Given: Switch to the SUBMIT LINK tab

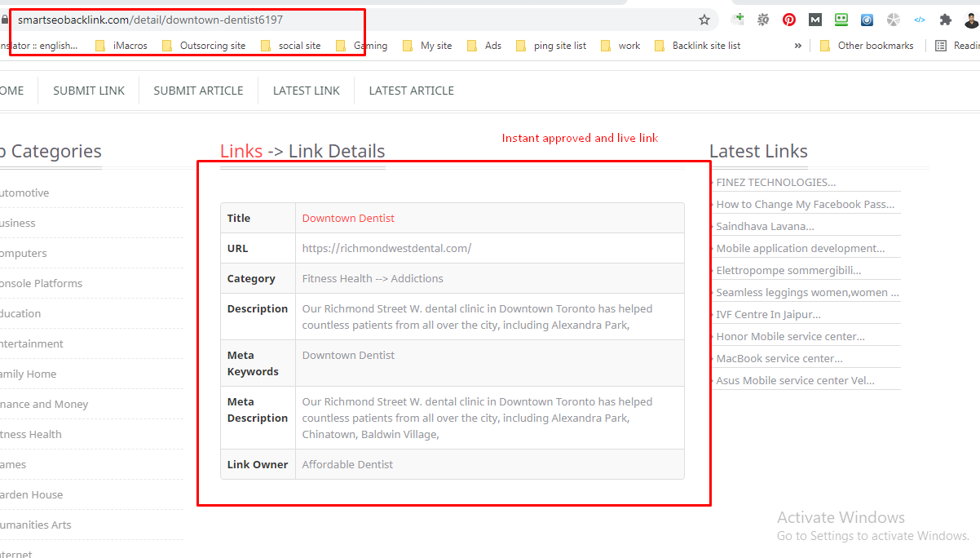Looking at the screenshot, I should [x=88, y=90].
